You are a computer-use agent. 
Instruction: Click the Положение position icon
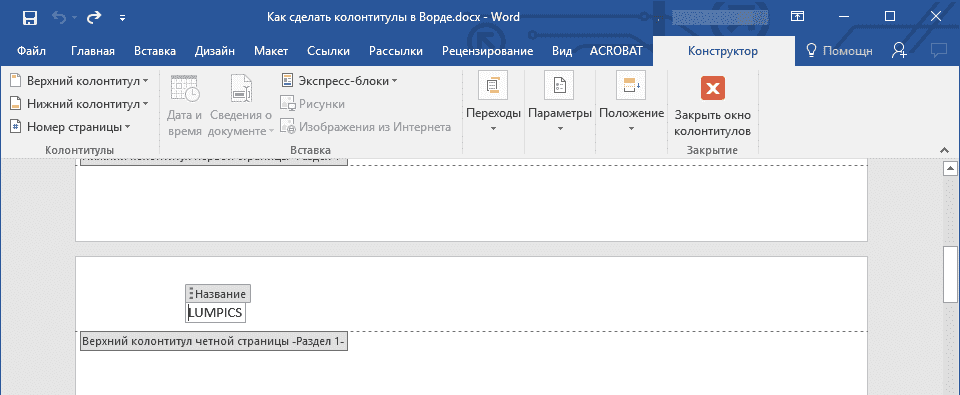point(631,86)
